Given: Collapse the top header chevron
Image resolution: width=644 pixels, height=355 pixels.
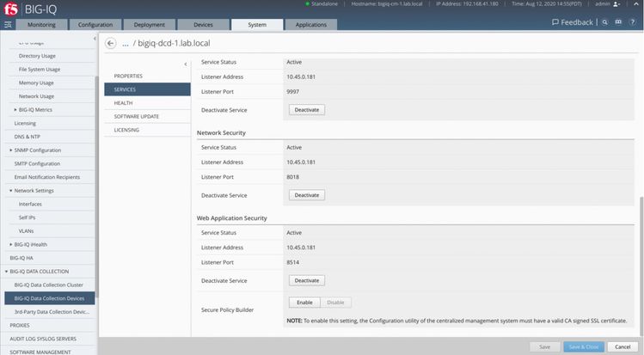Looking at the screenshot, I should point(635,3).
